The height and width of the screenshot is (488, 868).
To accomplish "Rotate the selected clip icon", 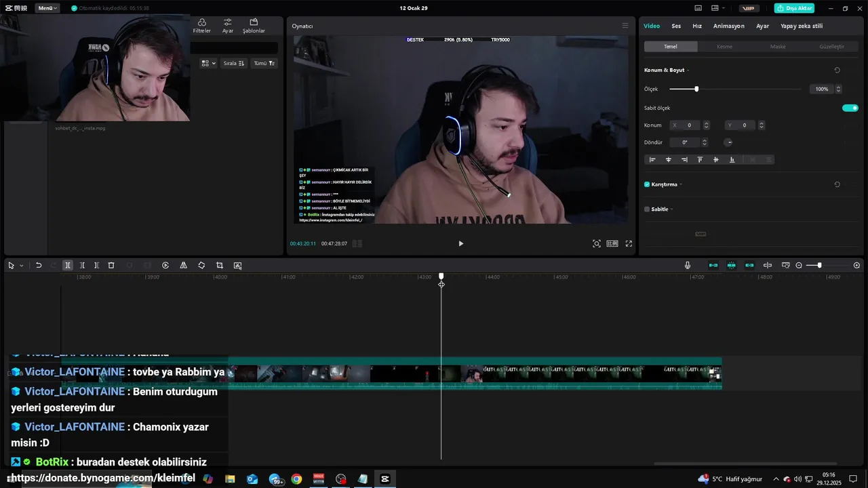I will tap(201, 266).
